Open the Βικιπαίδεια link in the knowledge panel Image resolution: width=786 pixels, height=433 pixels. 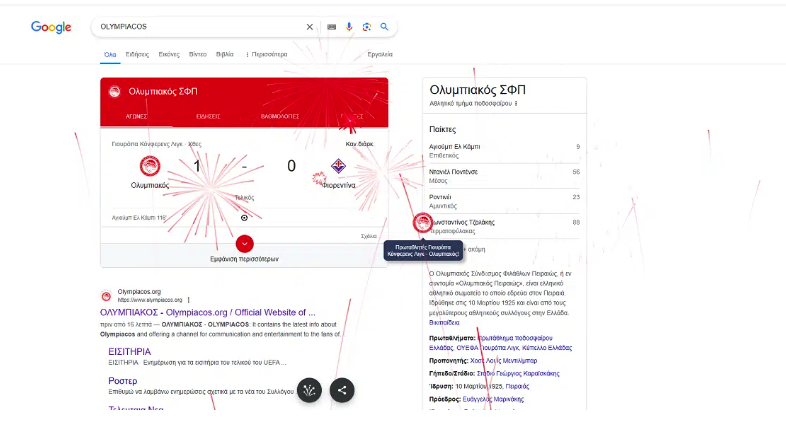click(444, 323)
